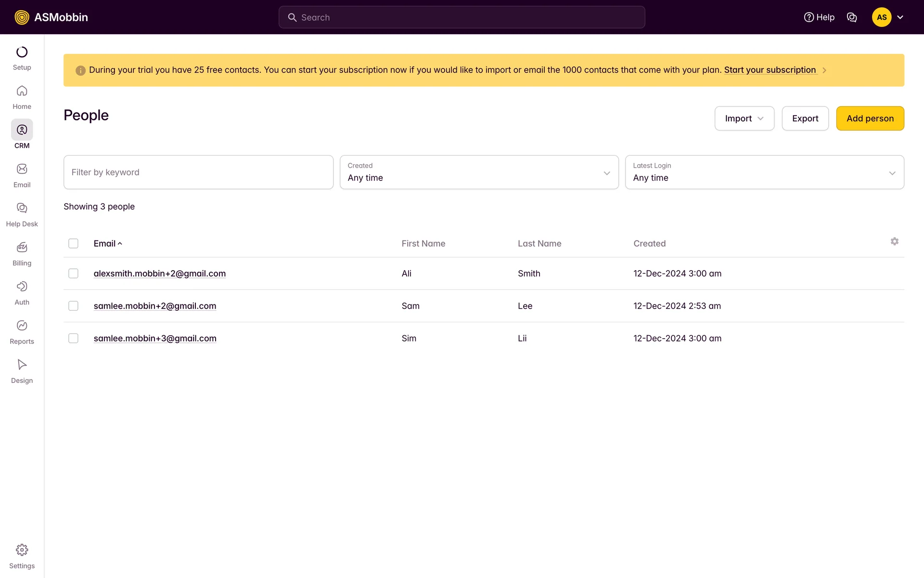Screen dimensions: 924x578
Task: Click the Add person button
Action: click(870, 118)
